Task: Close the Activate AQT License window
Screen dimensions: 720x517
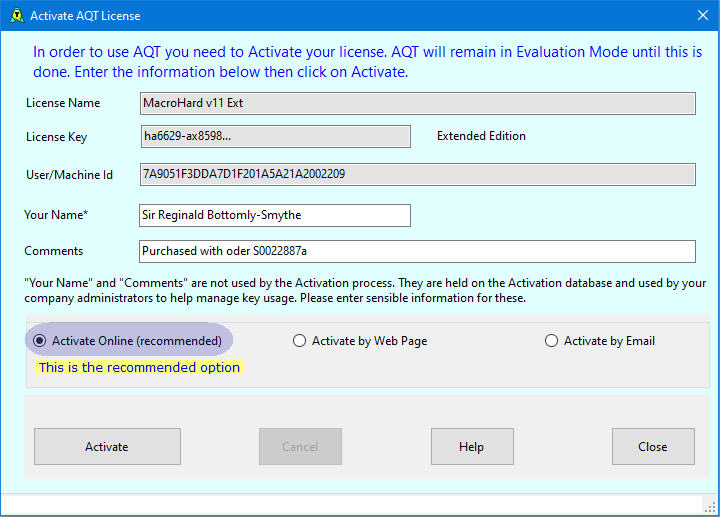Action: point(703,15)
